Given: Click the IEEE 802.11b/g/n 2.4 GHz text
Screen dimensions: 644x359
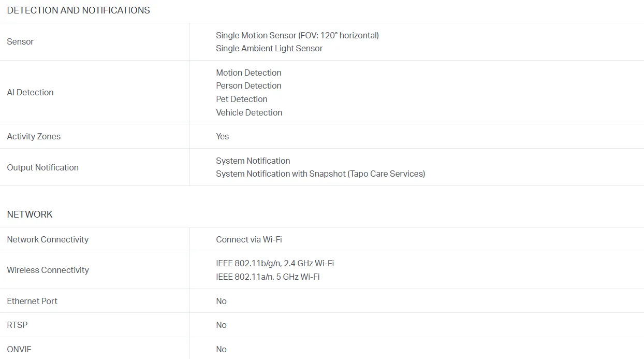Looking at the screenshot, I should (x=275, y=263).
